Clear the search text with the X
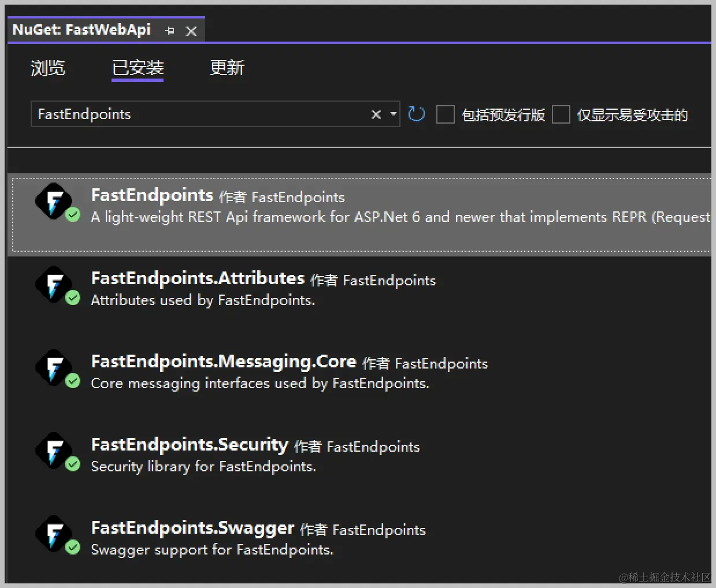This screenshot has height=588, width=716. point(376,114)
